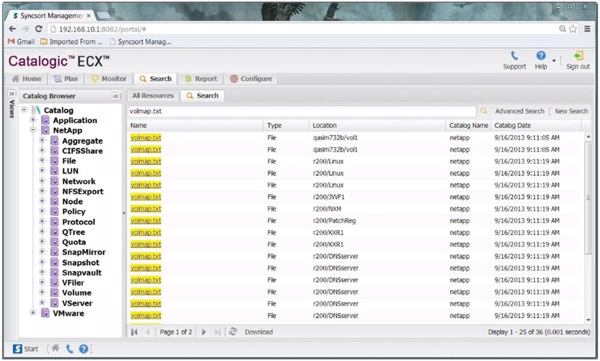Screen dimensions: 600x361
Task: Open first volmap.txt result in qasim732b/vol1
Action: (x=146, y=137)
